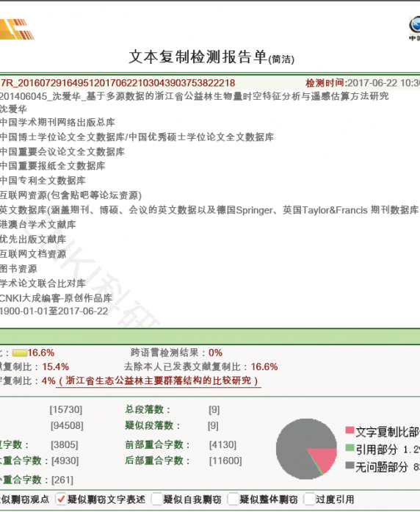420x512 pixels.
Task: Click the value [3805]
Action: tap(65, 444)
